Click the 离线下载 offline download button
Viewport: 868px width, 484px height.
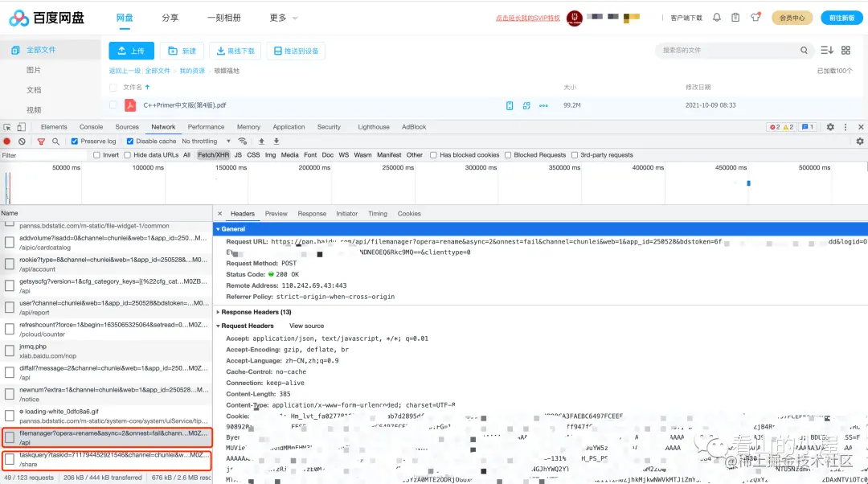click(235, 51)
